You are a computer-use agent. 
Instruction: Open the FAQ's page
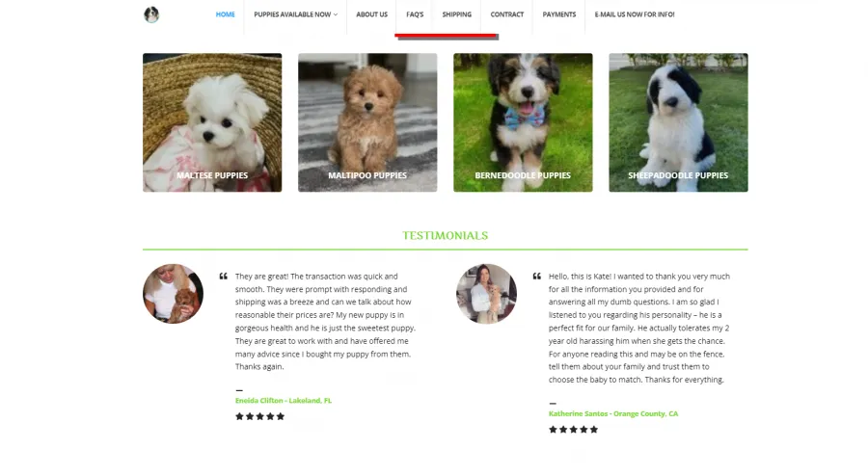415,14
